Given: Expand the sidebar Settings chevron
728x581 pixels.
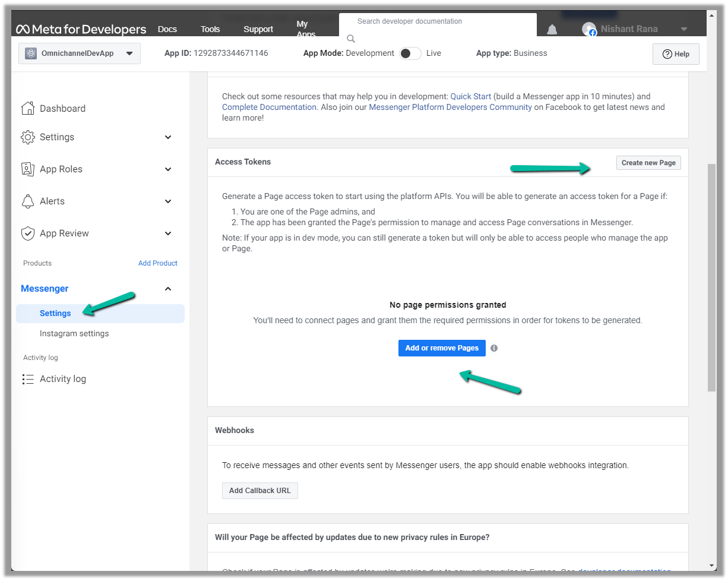Looking at the screenshot, I should [x=168, y=137].
